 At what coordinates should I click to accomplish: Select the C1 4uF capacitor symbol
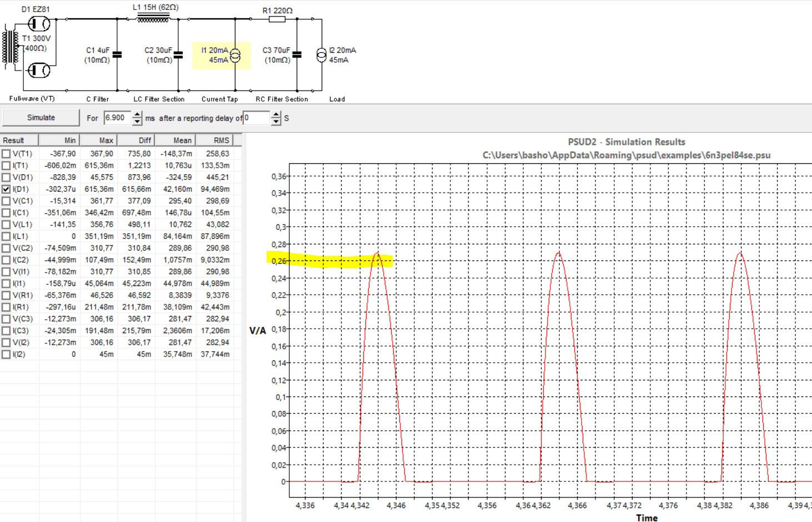point(117,54)
